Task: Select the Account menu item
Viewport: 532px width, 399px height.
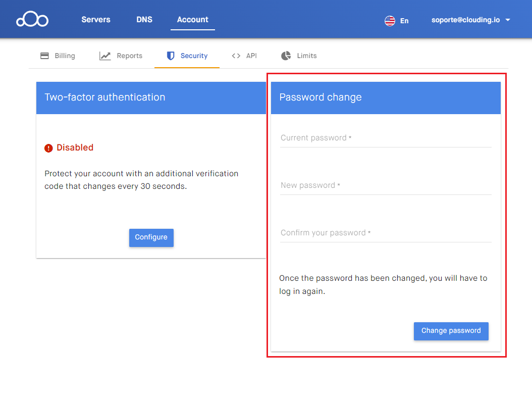Action: click(x=192, y=20)
